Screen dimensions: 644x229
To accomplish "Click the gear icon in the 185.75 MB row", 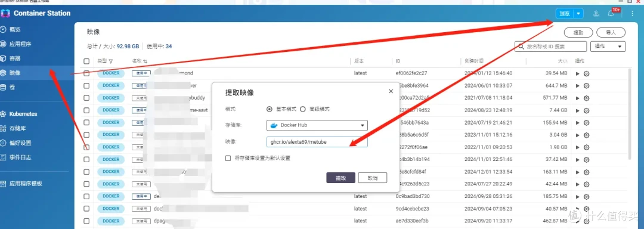I will point(587,196).
